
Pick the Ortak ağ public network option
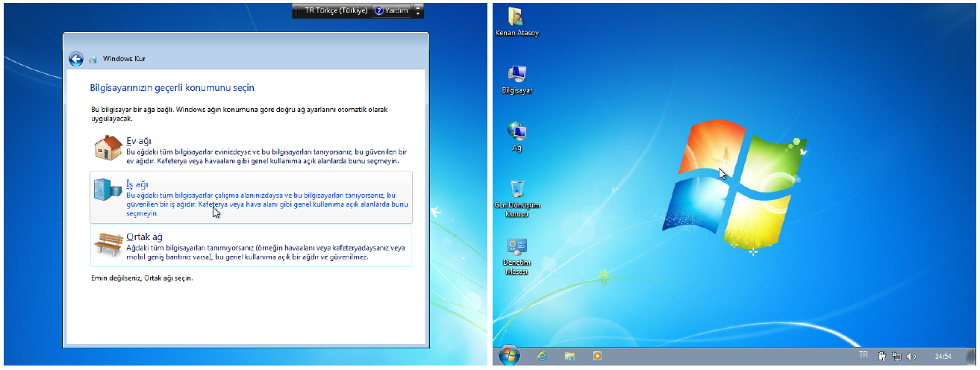tap(251, 247)
